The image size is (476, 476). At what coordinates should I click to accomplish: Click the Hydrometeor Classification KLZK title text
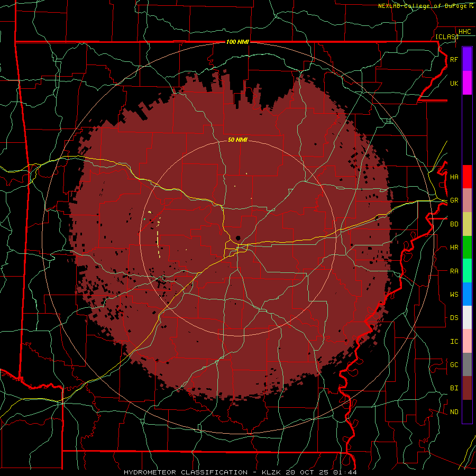tap(240, 472)
